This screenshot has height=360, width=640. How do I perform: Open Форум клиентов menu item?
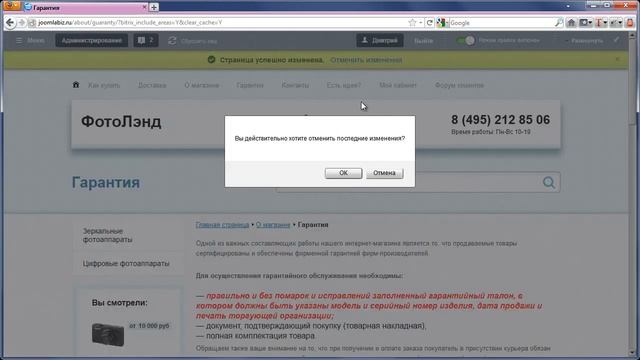pyautogui.click(x=459, y=85)
